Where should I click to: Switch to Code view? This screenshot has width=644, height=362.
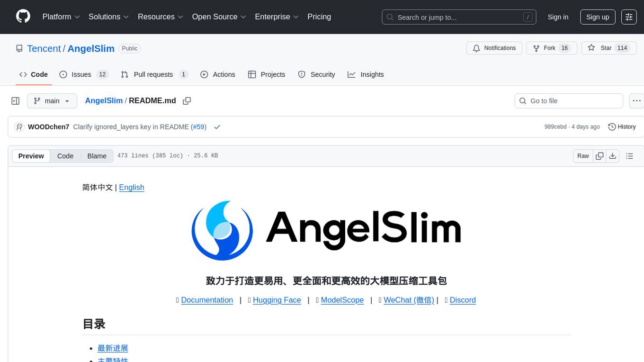65,156
